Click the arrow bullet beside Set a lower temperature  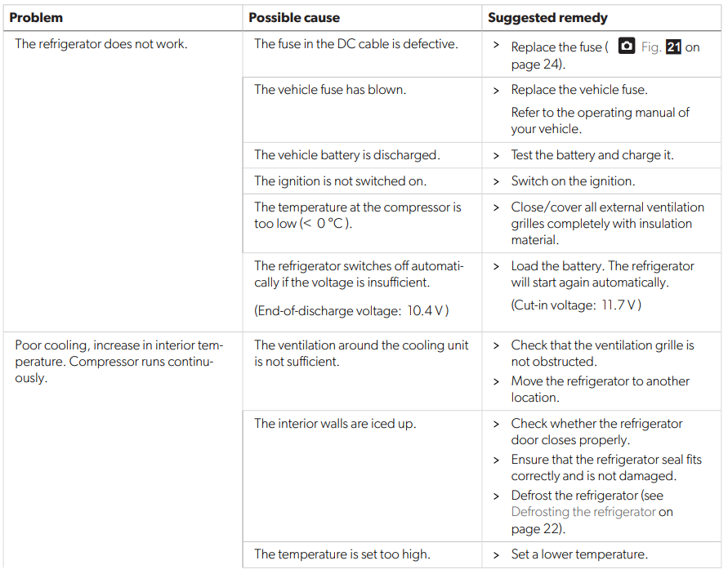point(497,554)
